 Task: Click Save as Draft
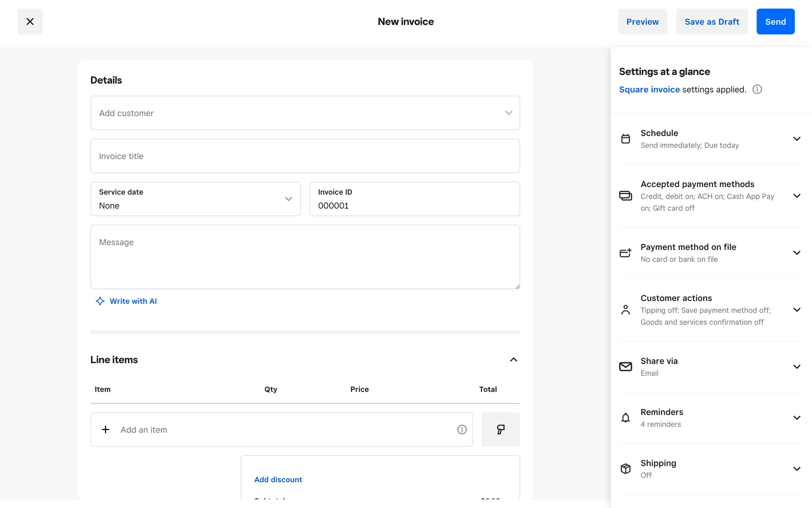click(712, 22)
